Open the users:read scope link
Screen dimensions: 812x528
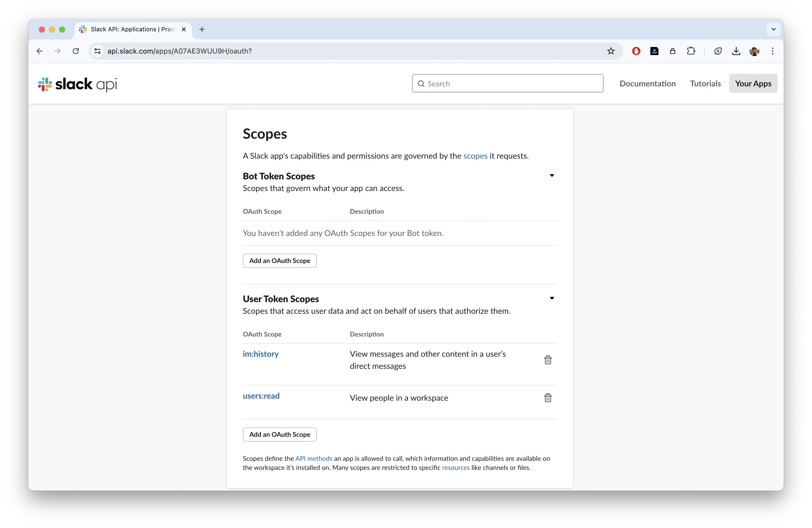(261, 396)
